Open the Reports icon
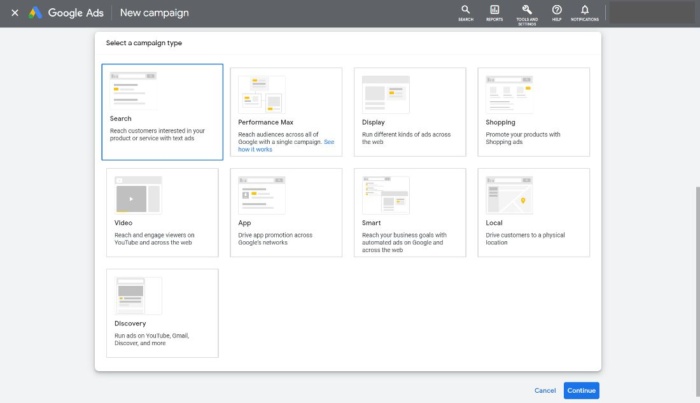700x403 pixels. pos(494,13)
